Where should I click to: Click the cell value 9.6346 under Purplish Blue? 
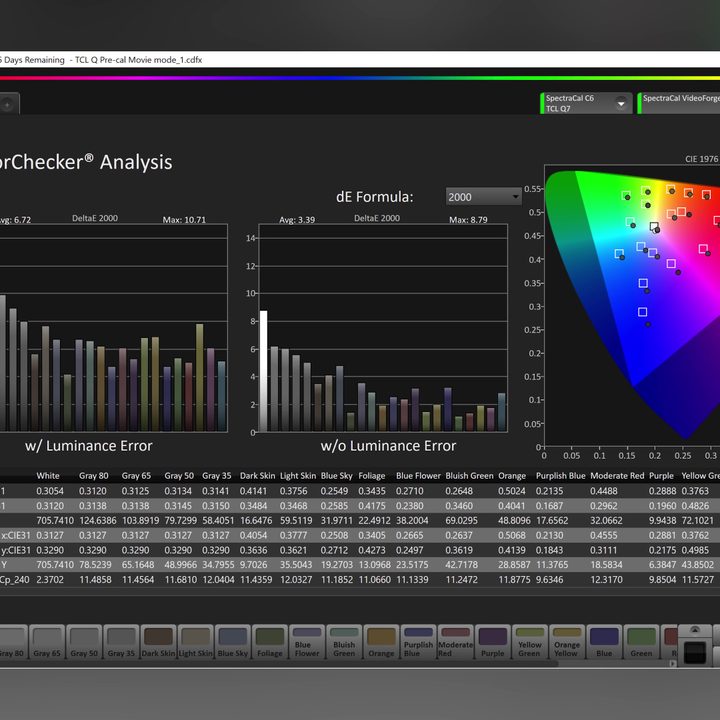[x=549, y=580]
